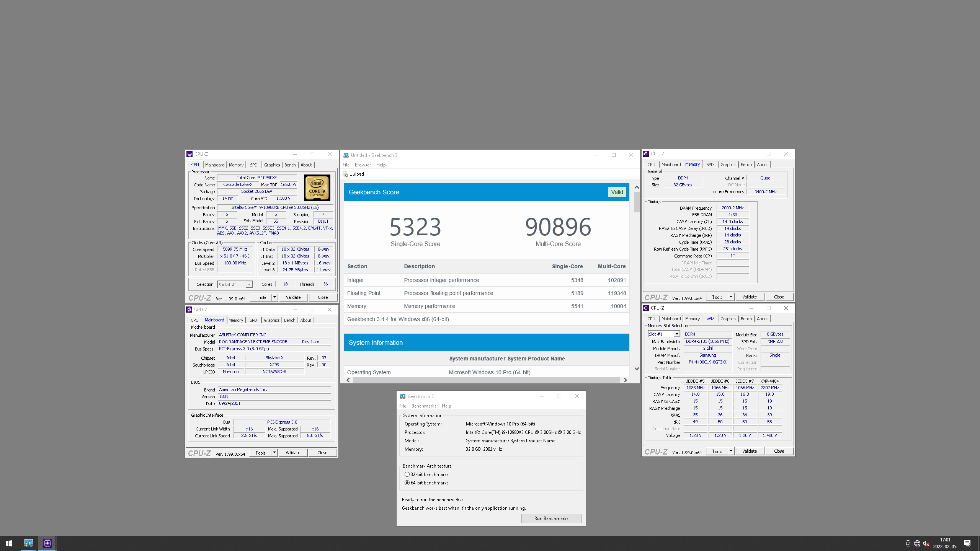Click the XMP-4404 voltage value 1.400 V
Image resolution: width=980 pixels, height=551 pixels.
coord(769,435)
